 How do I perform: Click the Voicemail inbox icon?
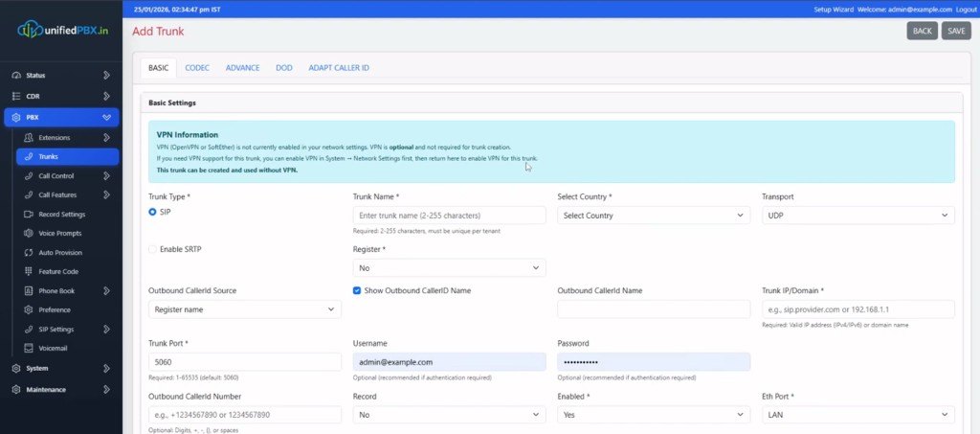click(28, 349)
